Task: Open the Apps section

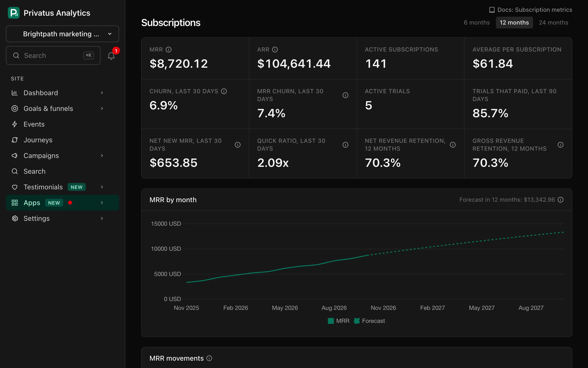Action: [x=62, y=203]
